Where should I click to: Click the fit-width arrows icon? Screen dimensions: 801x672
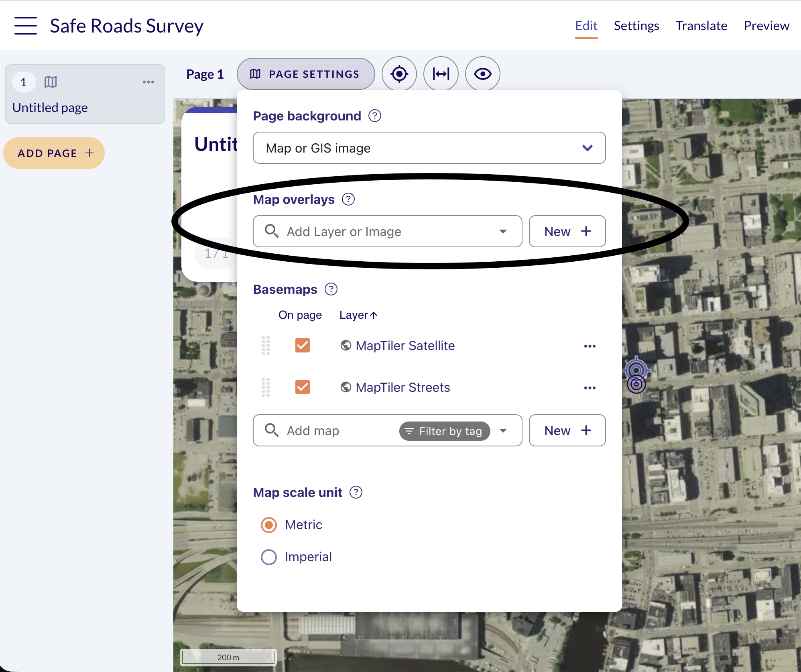coord(441,74)
